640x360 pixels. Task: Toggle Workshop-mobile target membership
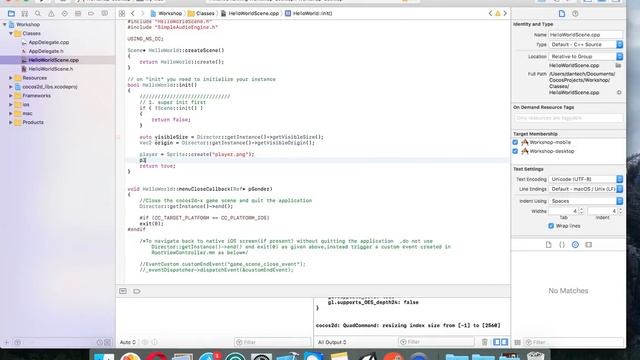515,142
